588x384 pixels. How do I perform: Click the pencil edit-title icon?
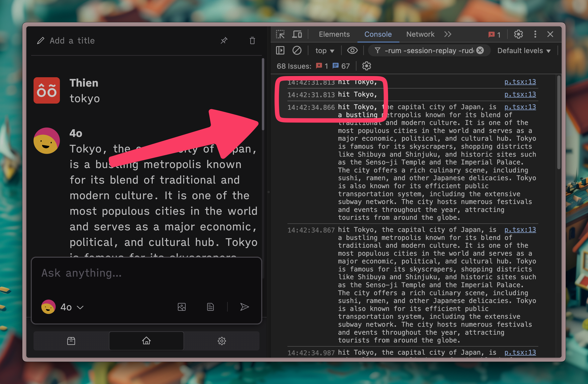(x=41, y=41)
